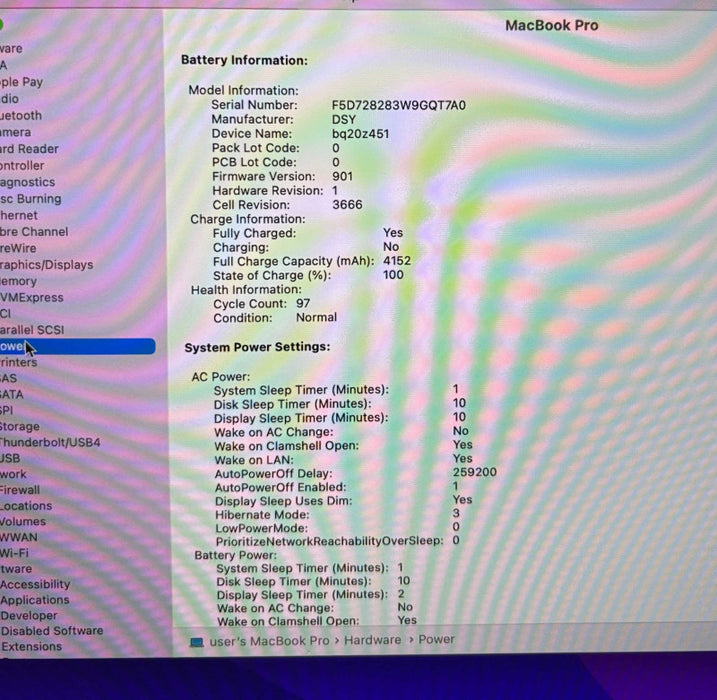Screen dimensions: 717x700
Task: Select FireWire in the sidebar
Action: point(18,248)
